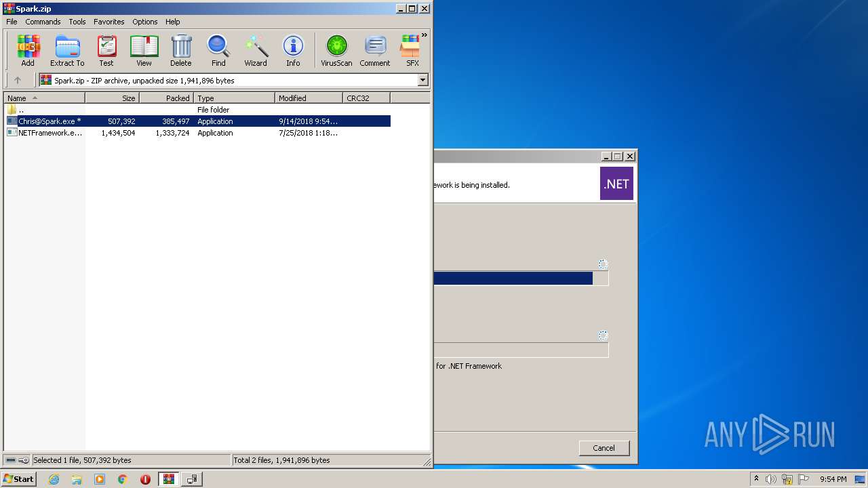Open the archive path dropdown

point(423,80)
